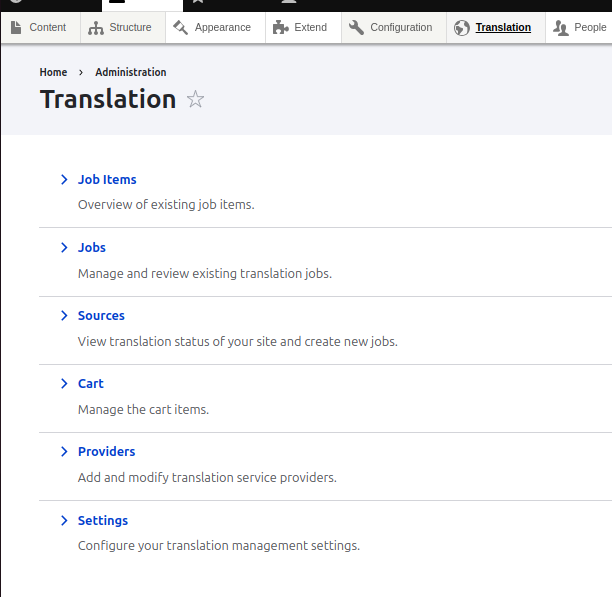Click 'Manage and review existing translation jobs.' text
The height and width of the screenshot is (597, 612).
205,274
